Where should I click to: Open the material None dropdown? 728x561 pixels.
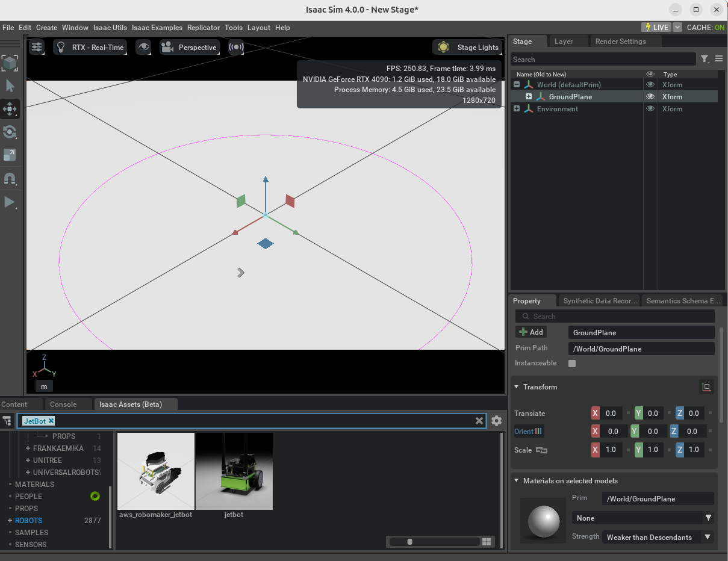643,518
